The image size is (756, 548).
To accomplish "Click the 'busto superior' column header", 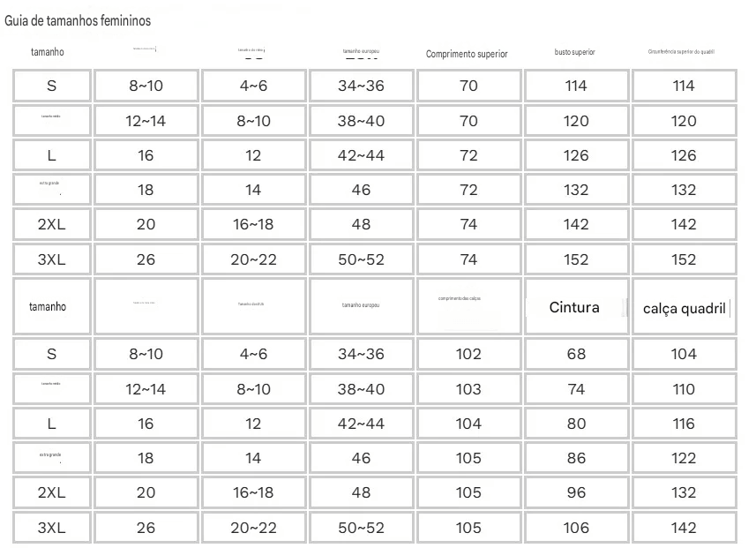I will (x=574, y=51).
